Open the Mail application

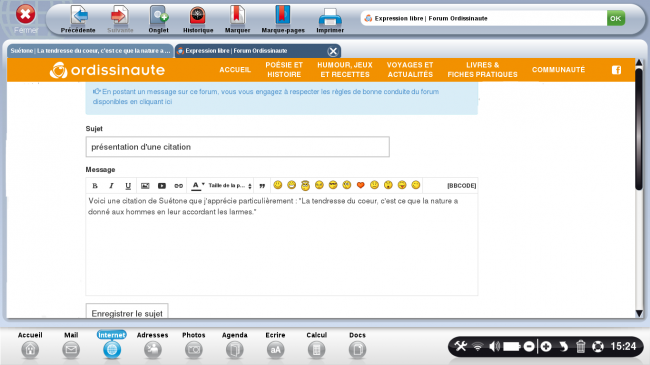pos(71,345)
